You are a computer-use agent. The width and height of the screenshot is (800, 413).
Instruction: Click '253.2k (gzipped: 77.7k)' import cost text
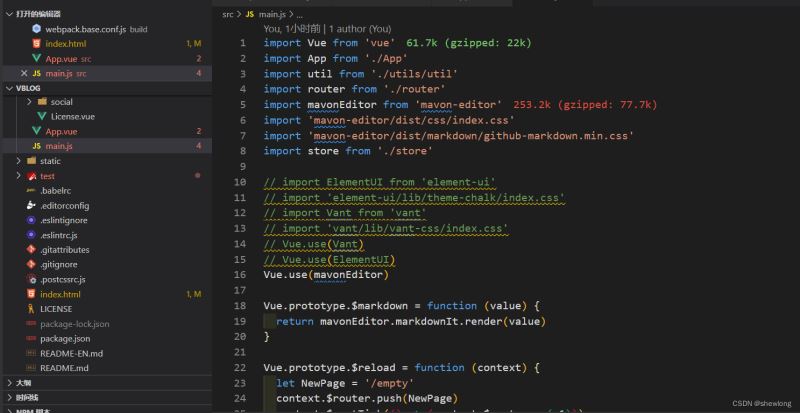point(585,105)
